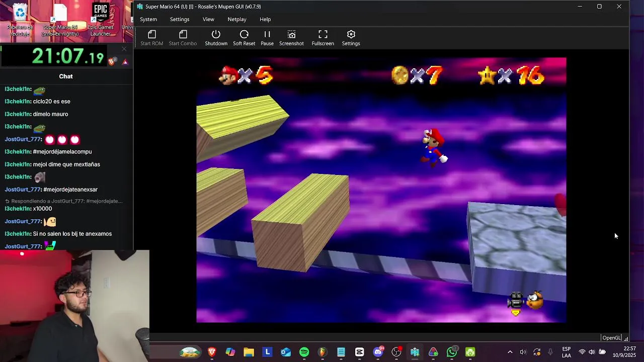Expand the hidden system tray icons chevron
This screenshot has width=644, height=362.
coord(510,352)
